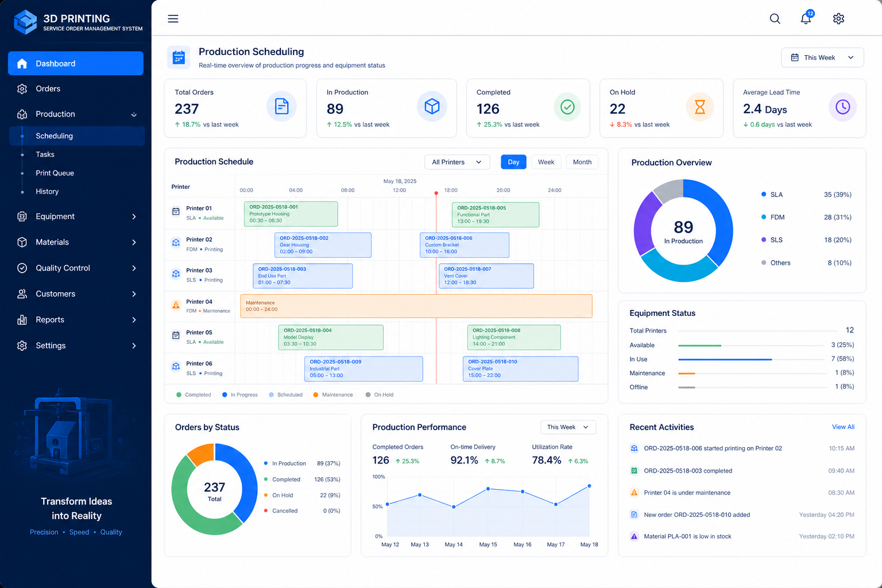Click the Printer 04 maintenance warning icon
This screenshot has width=882, height=588.
click(x=176, y=305)
